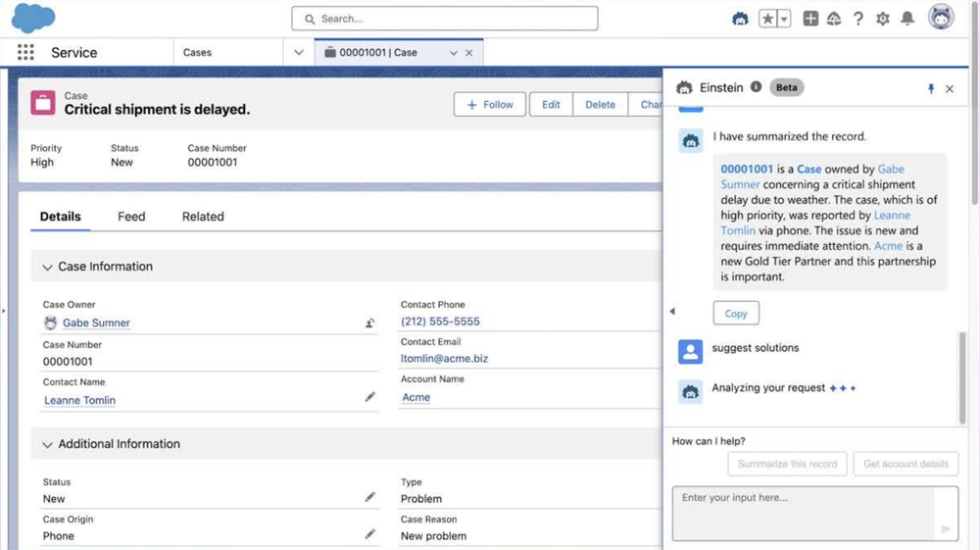Open the favorites list dropdown arrow
Image resolution: width=980 pixels, height=550 pixels.
pos(784,19)
